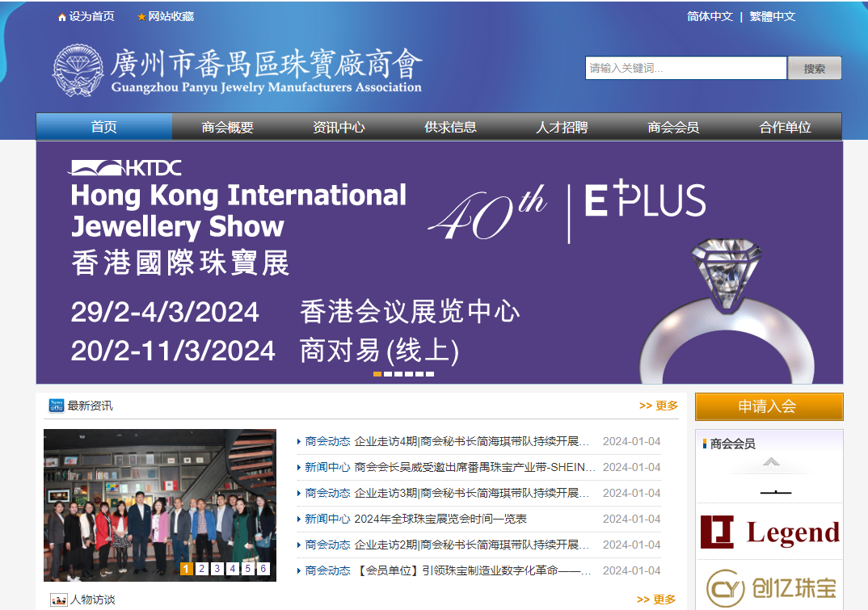
Task: Click the keyword search input field
Action: [686, 68]
